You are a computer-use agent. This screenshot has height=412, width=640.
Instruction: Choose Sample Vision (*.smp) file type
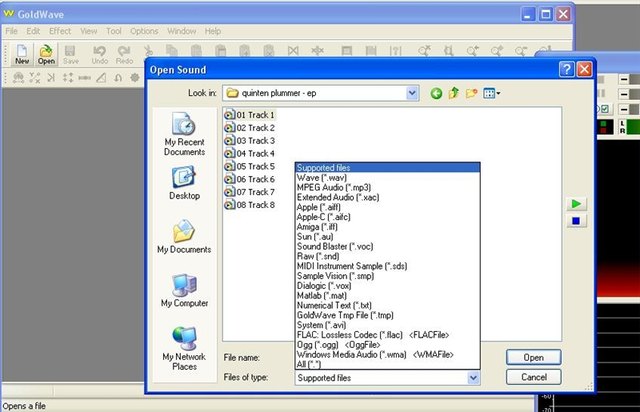[387, 276]
